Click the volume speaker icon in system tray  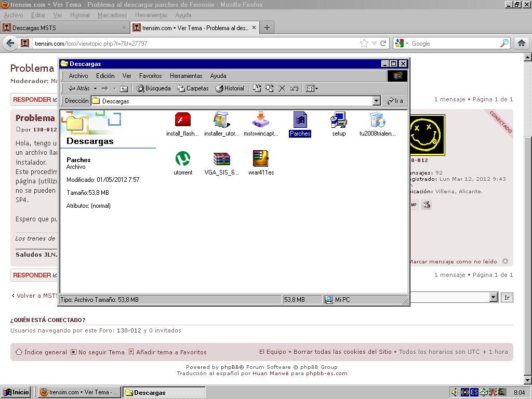click(x=455, y=392)
